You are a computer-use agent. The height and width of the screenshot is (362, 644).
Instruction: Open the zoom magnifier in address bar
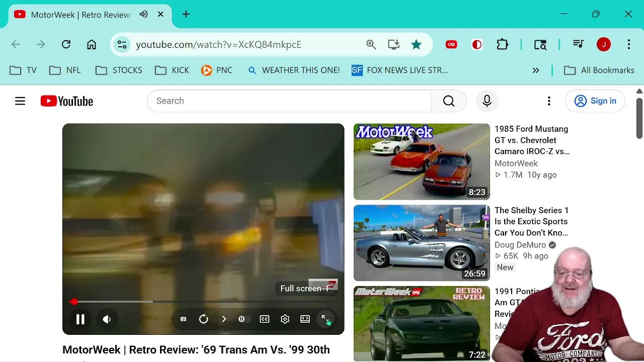[371, 45]
